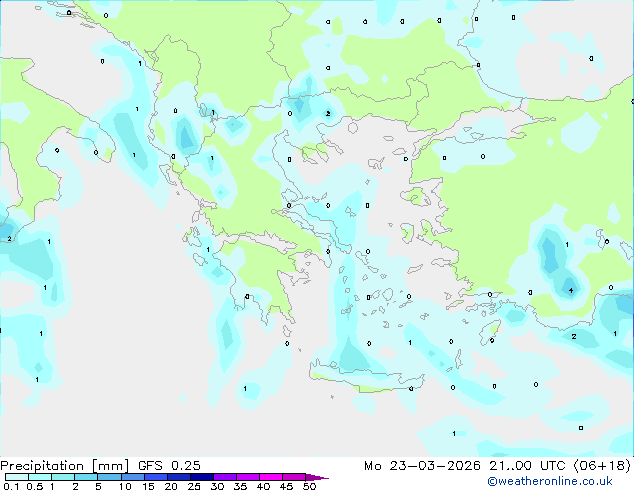The width and height of the screenshot is (634, 490).
Task: Click the '21:00 UTC' time text
Action: [527, 465]
